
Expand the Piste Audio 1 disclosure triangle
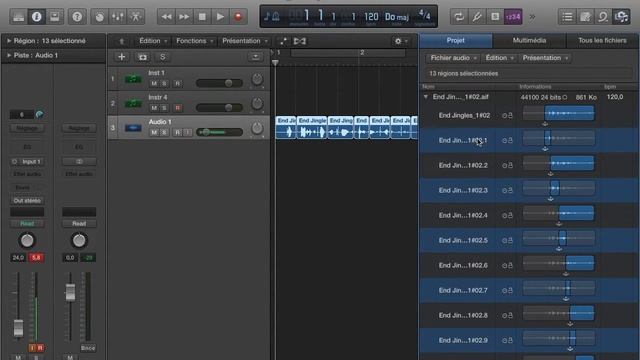pos(9,55)
